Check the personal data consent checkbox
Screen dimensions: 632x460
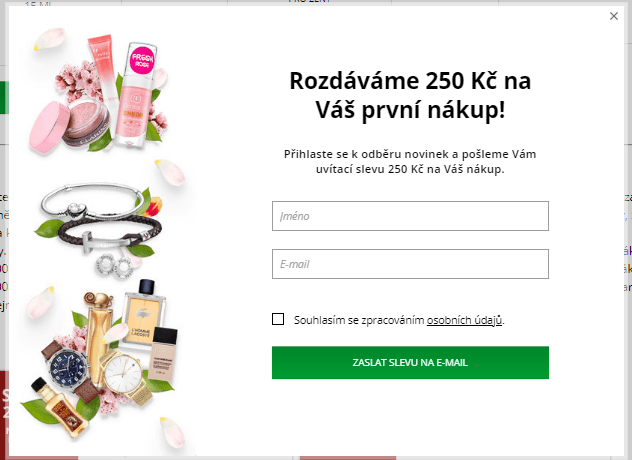278,319
